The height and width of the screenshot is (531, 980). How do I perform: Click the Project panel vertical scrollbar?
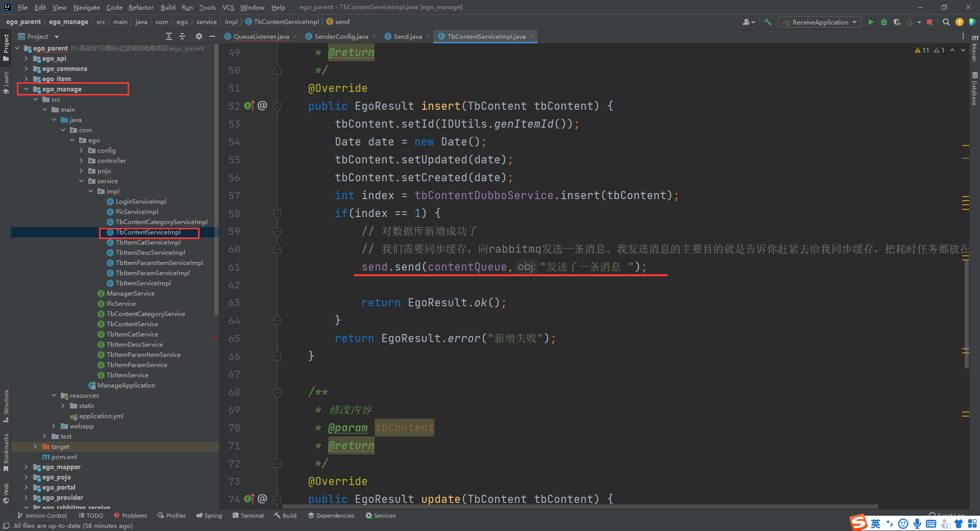[216, 179]
